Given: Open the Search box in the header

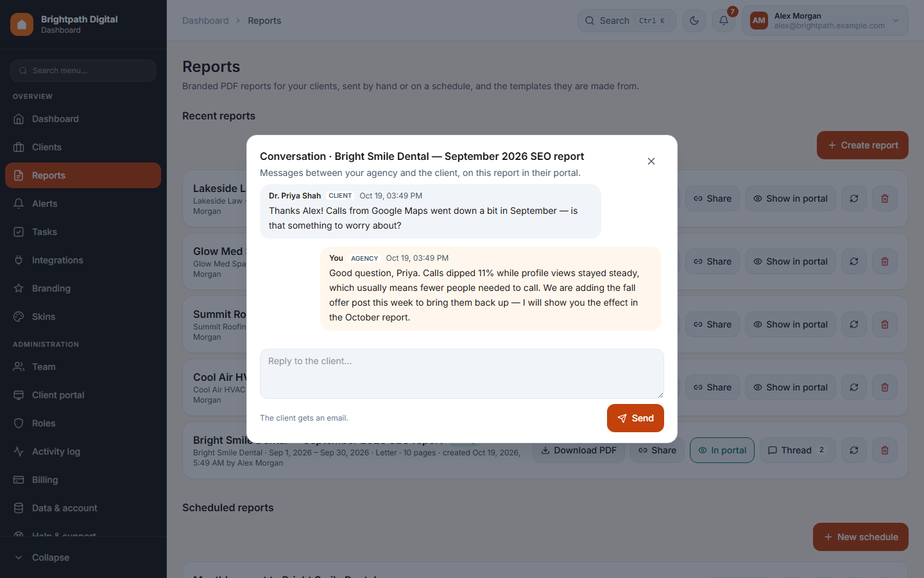Looking at the screenshot, I should tap(626, 21).
